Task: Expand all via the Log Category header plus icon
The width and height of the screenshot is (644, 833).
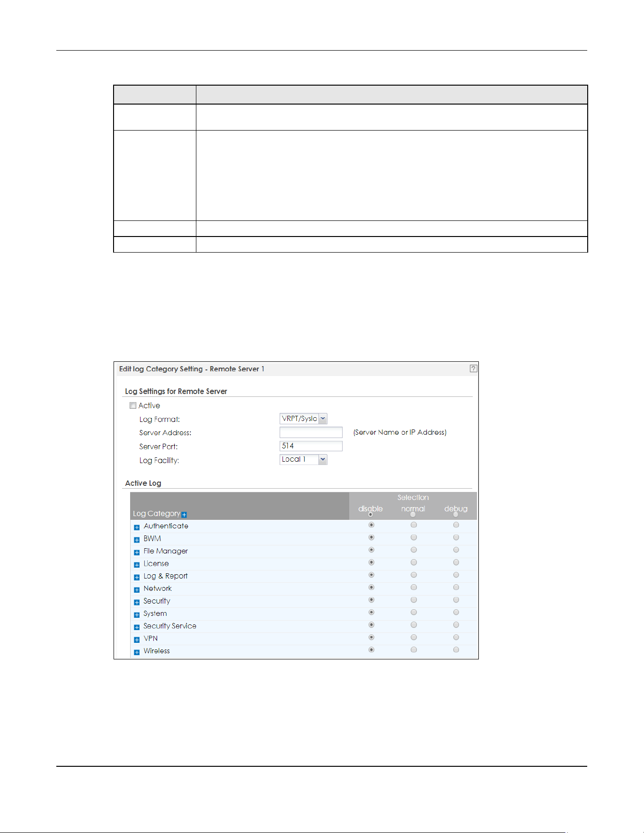Action: pyautogui.click(x=184, y=515)
